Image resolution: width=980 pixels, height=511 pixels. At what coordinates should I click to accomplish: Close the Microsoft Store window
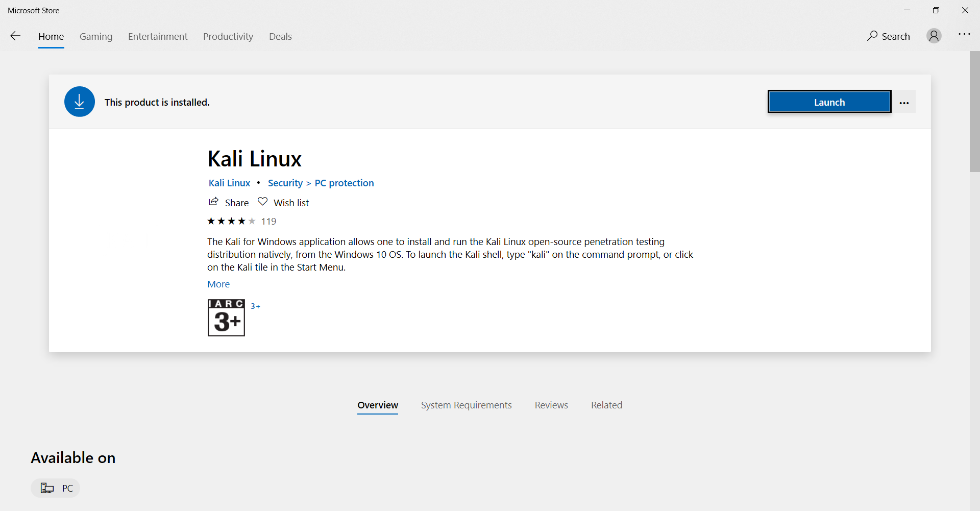[965, 10]
